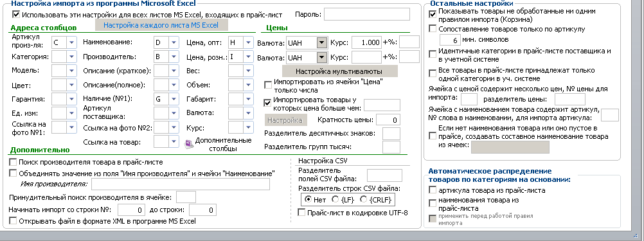Toggle Объединять значение manufacturer name checkbox

(x=13, y=174)
